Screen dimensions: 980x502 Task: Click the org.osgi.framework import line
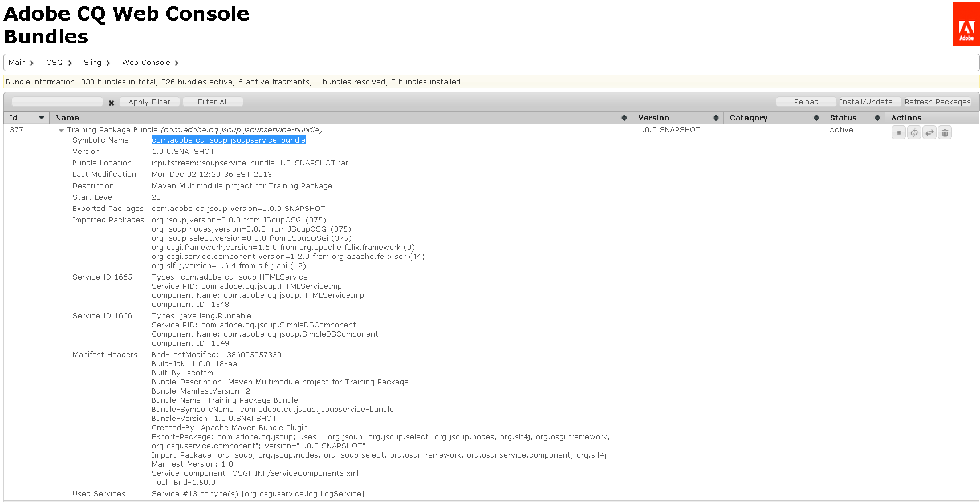pos(283,248)
